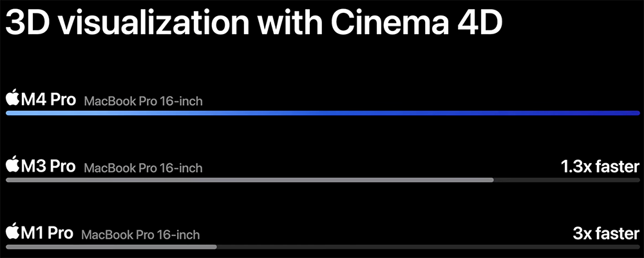Click the blue M4 Pro performance bar
Image resolution: width=644 pixels, height=258 pixels.
click(x=323, y=113)
